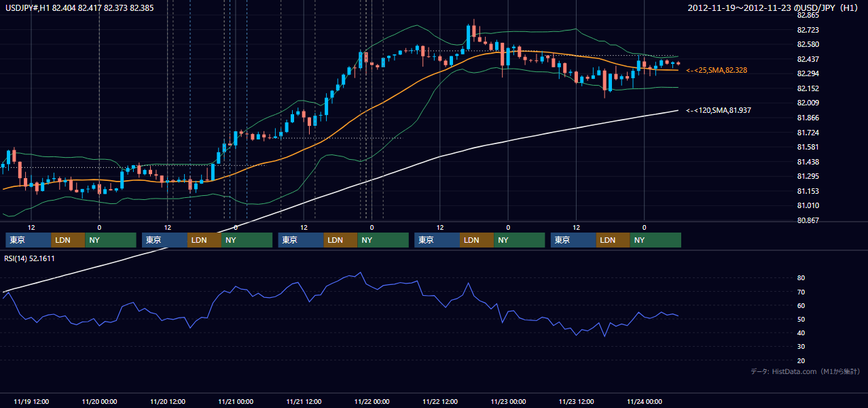Select price axis value 82.580
Image resolution: width=868 pixels, height=408 pixels.
(808, 44)
